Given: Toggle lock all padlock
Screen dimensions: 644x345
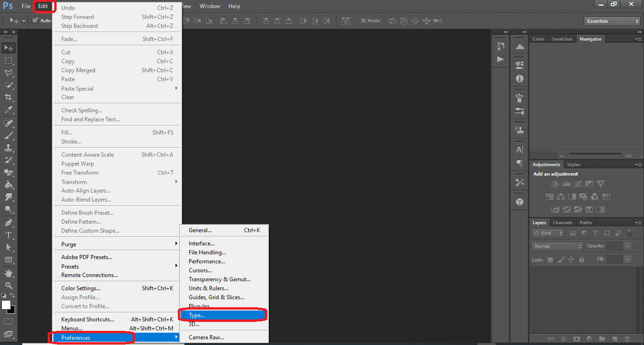Looking at the screenshot, I should click(582, 260).
